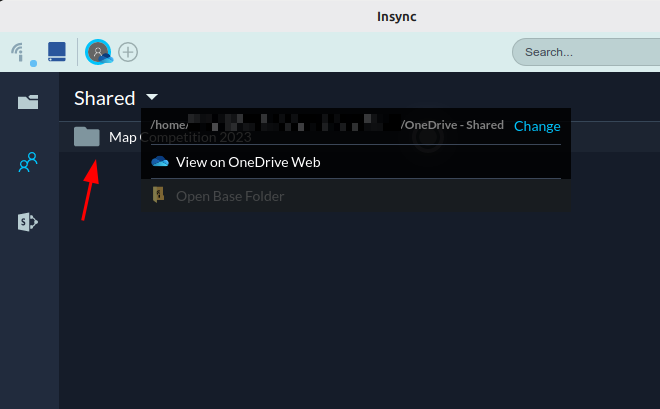Screen dimensions: 660x409
Task: Click the Shared heading title
Action: (104, 98)
